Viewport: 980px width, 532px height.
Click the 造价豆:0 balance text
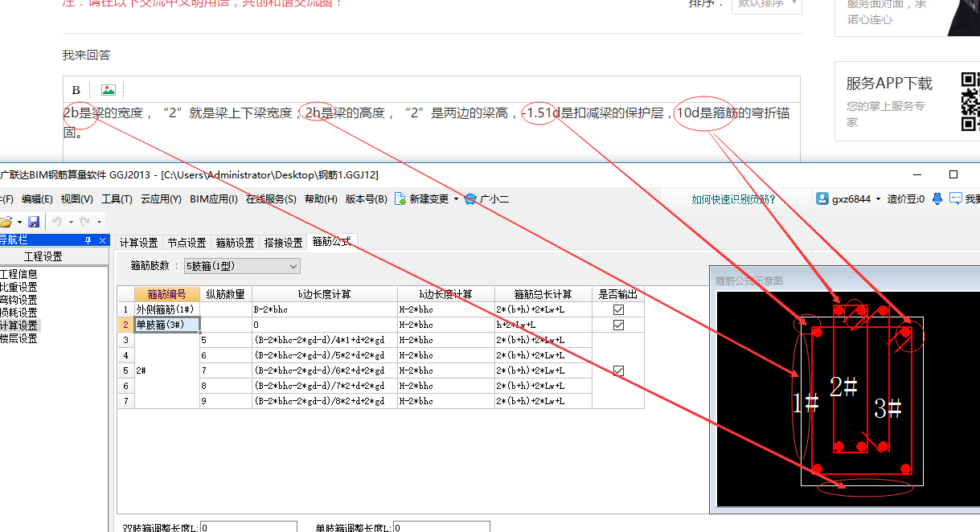point(906,199)
